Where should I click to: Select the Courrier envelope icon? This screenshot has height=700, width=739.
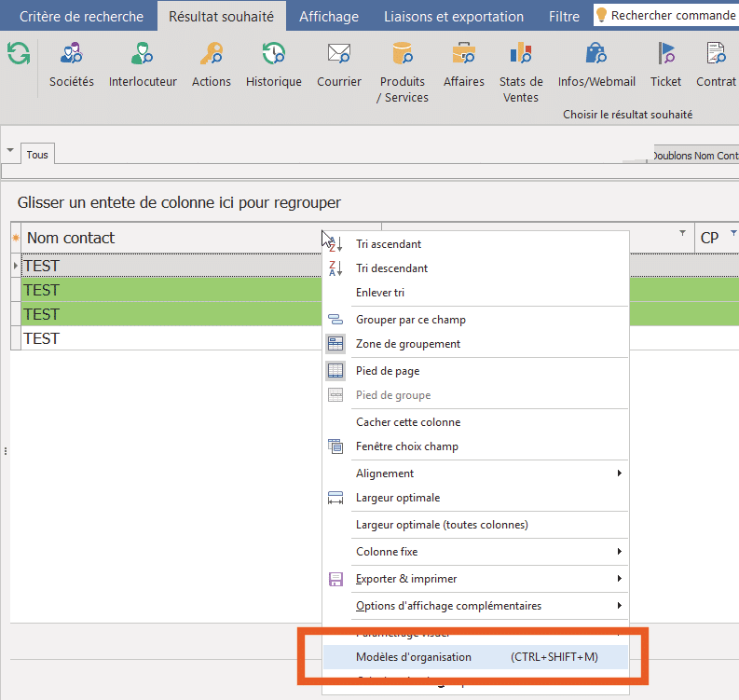coord(338,54)
